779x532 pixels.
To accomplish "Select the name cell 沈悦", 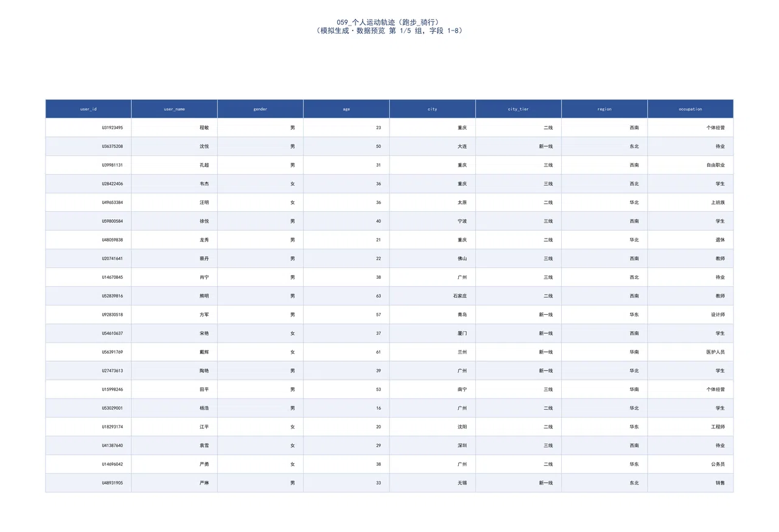I will [174, 147].
